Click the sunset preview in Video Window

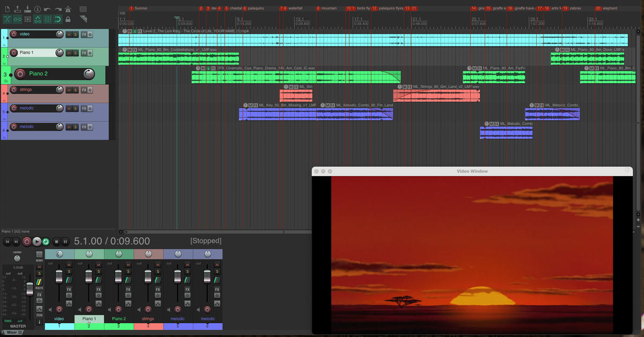coord(472,255)
